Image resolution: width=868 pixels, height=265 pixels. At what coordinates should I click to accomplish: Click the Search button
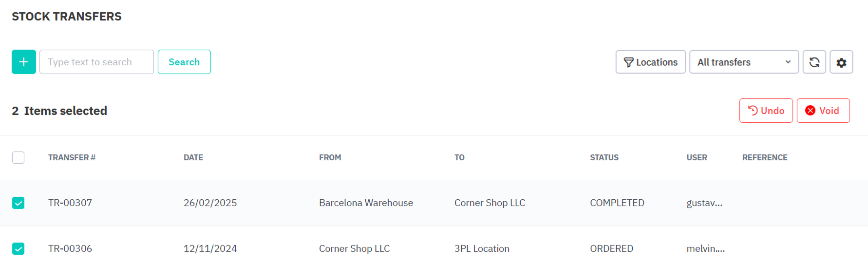pos(184,62)
